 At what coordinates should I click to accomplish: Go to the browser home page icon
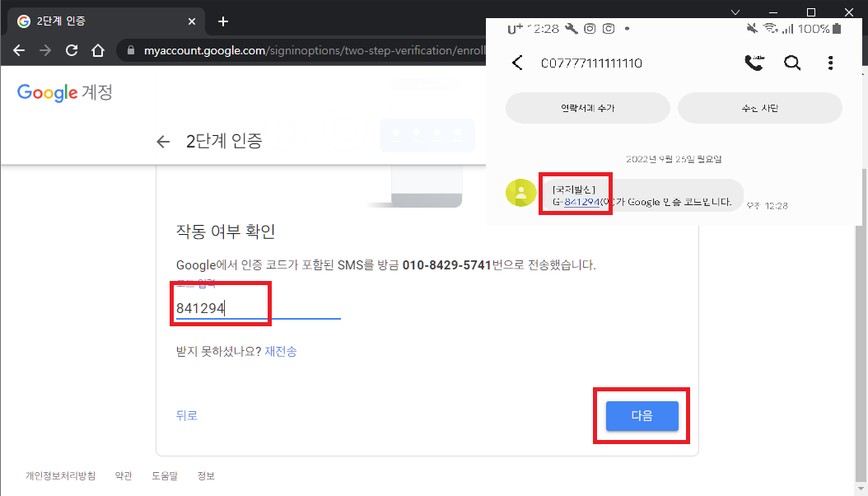(98, 50)
